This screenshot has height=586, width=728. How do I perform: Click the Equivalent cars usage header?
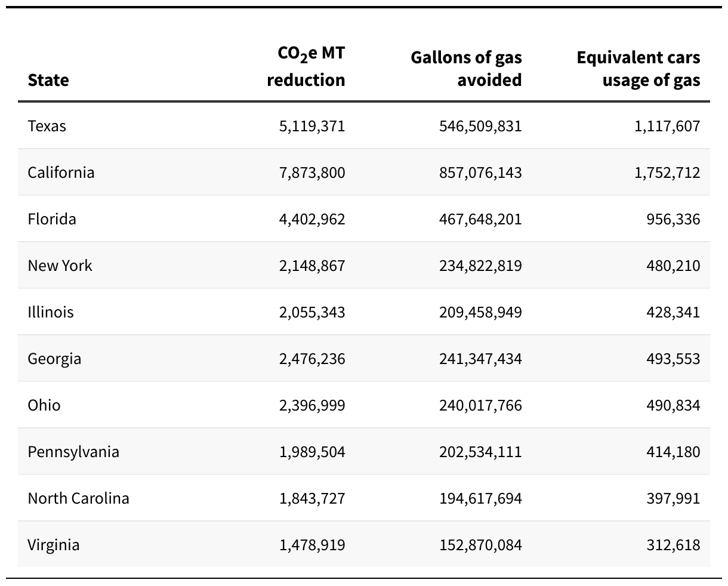point(638,69)
